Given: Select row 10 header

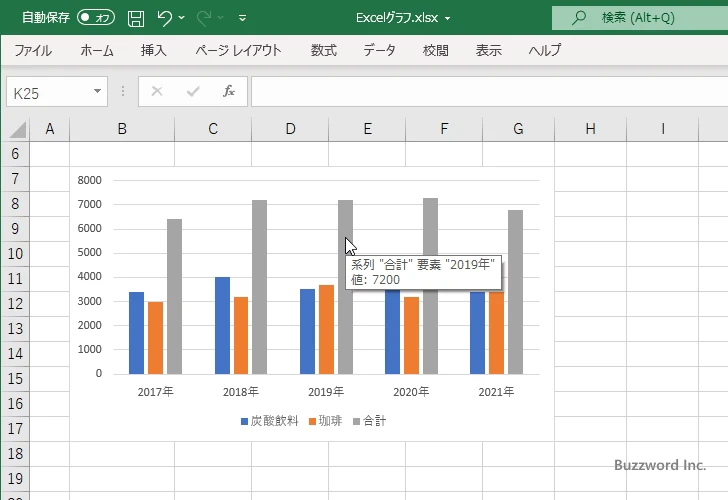Looking at the screenshot, I should tap(15, 253).
